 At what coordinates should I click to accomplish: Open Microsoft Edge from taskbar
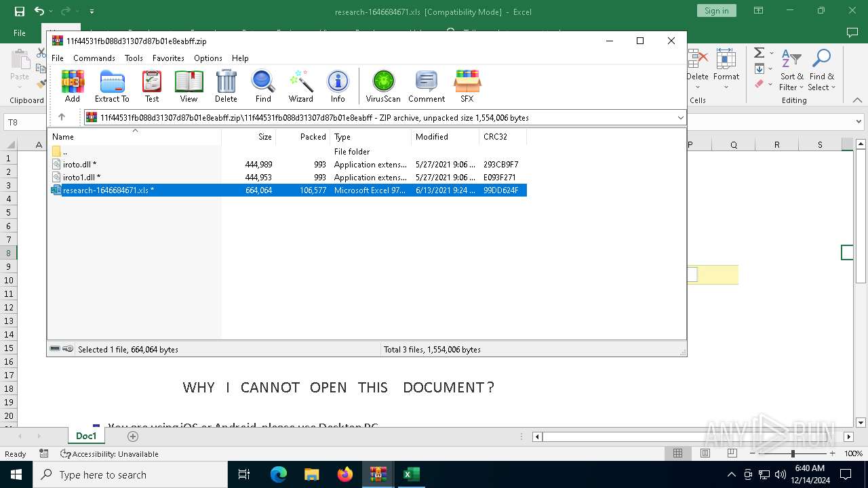pos(279,474)
